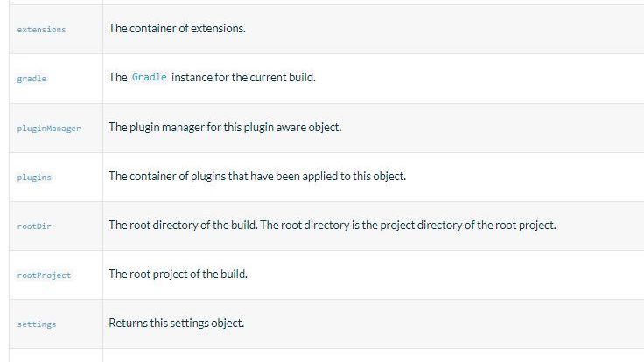Click blank property cell above extensions row
The height and width of the screenshot is (362, 644).
coord(56,2)
